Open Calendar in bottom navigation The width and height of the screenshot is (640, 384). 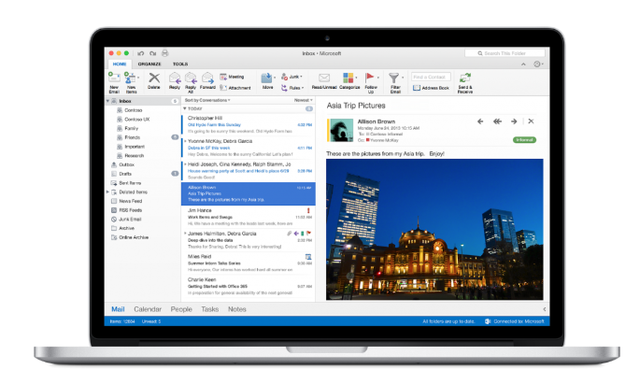[147, 309]
